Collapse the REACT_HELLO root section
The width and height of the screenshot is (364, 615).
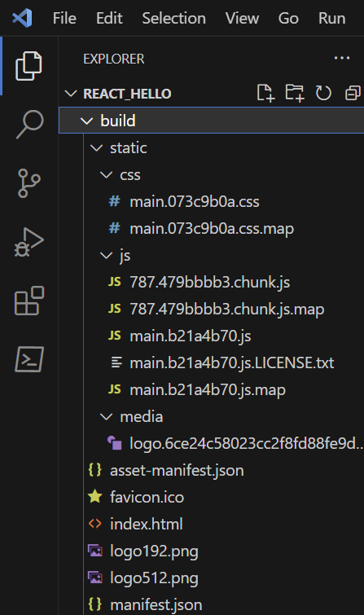[71, 94]
